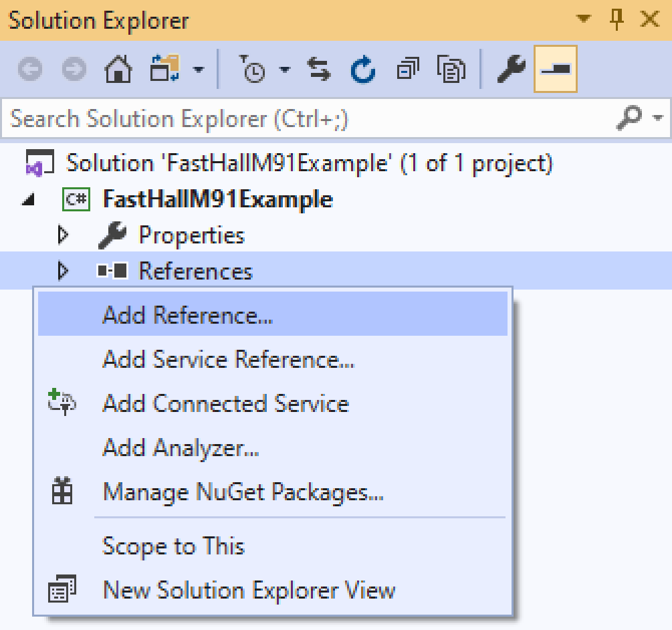Click the Pending Changes Filter clock icon

coord(253,70)
